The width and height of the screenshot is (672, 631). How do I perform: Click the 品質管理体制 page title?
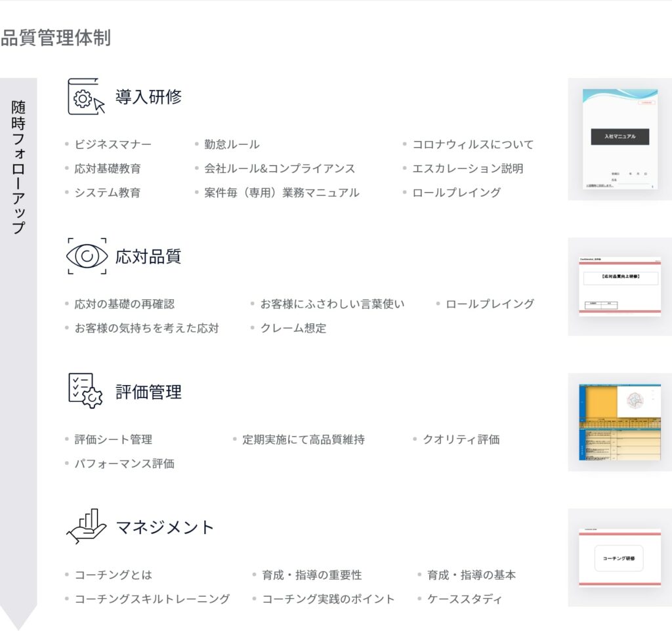click(x=56, y=38)
